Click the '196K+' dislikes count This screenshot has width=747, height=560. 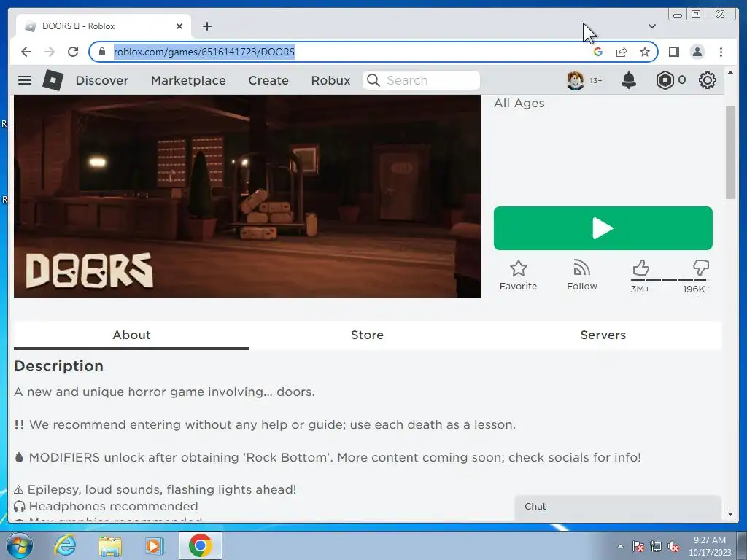click(x=697, y=289)
